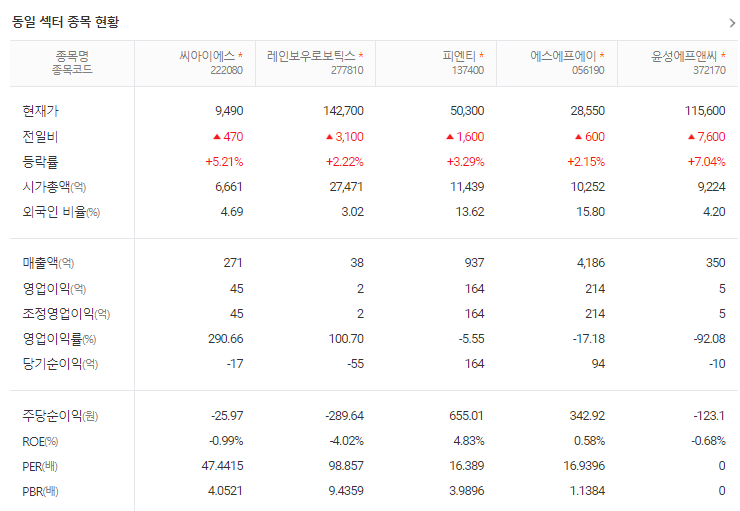Viewport: 740px width, 511px height.
Task: Click the 시가총액(억) row label
Action: click(x=54, y=187)
